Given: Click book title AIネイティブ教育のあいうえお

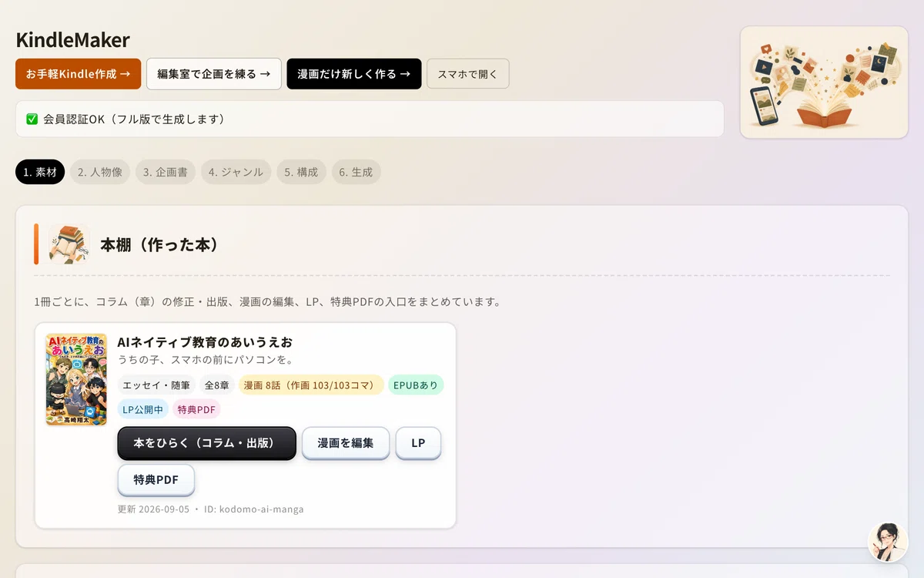Looking at the screenshot, I should [x=205, y=342].
